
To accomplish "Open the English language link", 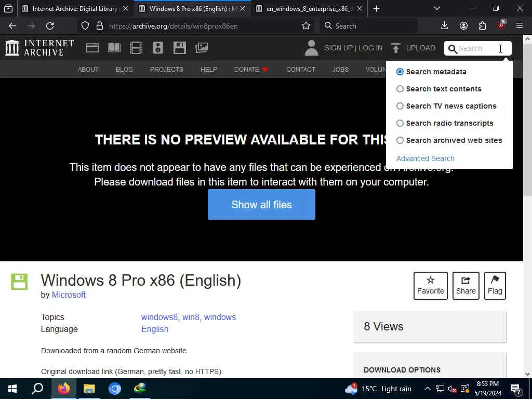I will click(155, 329).
